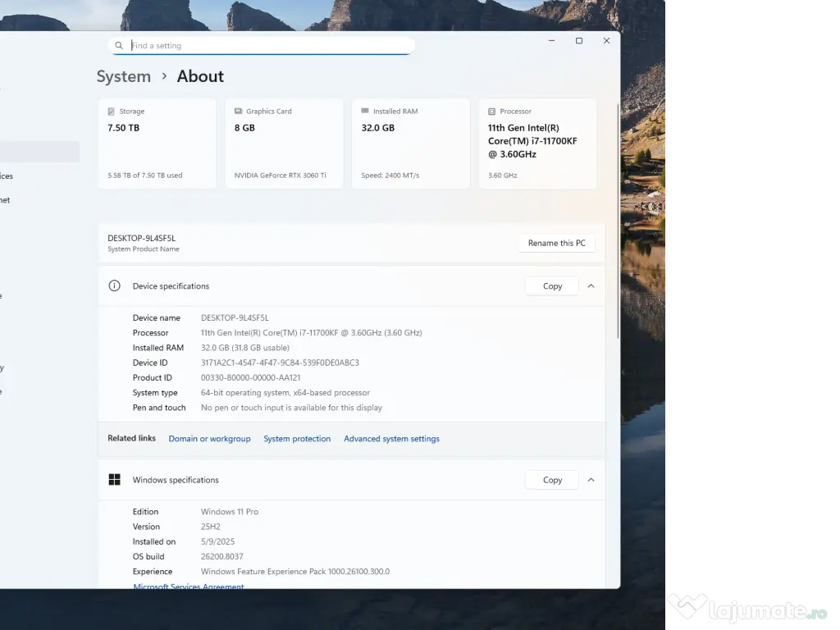840x630 pixels.
Task: Open System protection link
Action: [297, 439]
